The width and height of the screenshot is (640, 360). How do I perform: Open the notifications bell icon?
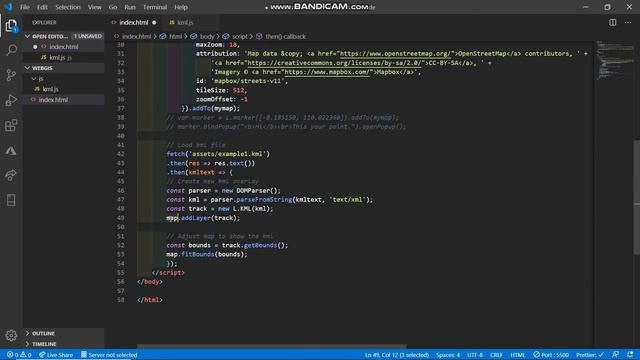(x=630, y=355)
